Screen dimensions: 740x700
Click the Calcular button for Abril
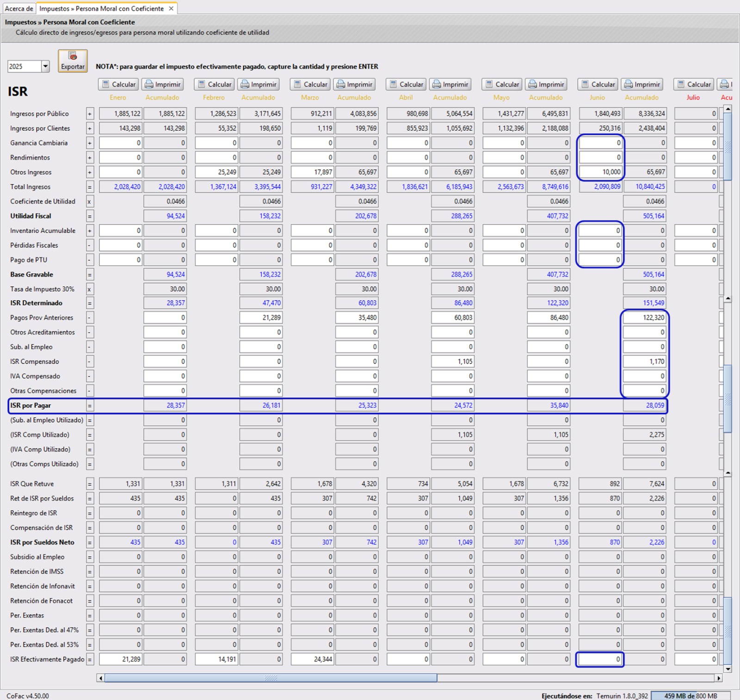[406, 84]
